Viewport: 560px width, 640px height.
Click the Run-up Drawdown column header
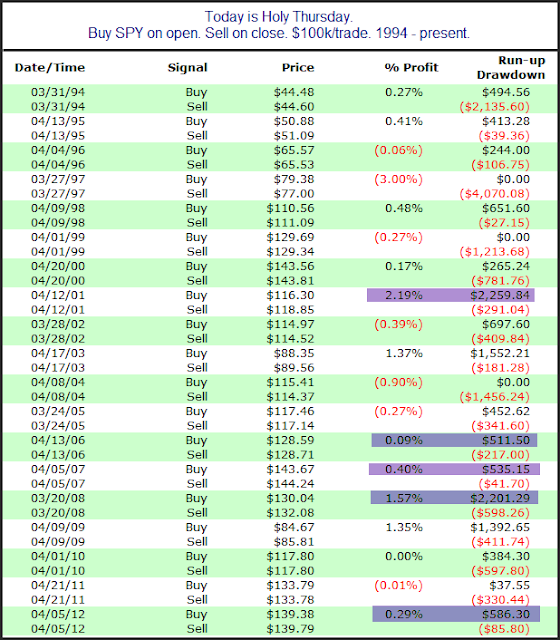pos(511,68)
